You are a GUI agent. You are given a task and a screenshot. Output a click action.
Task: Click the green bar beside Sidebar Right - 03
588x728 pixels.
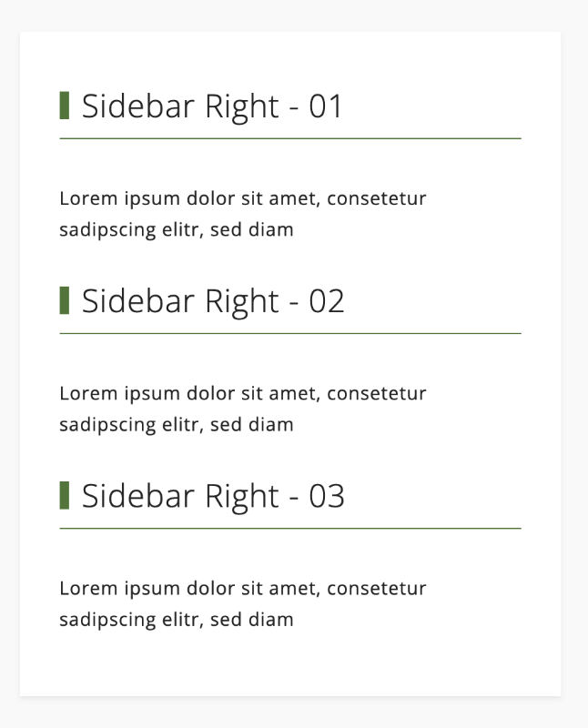click(65, 496)
